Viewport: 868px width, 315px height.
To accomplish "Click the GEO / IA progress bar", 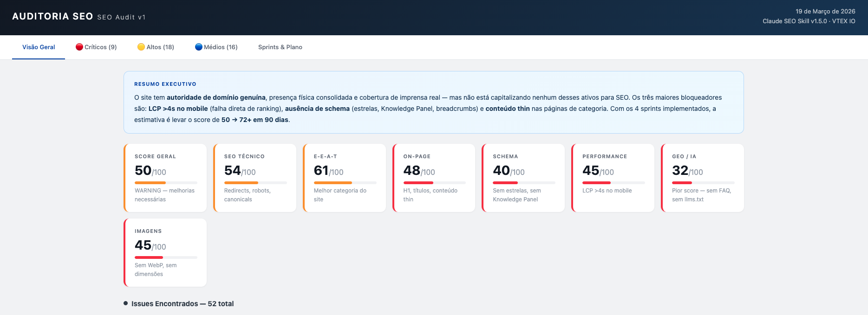I will point(703,183).
